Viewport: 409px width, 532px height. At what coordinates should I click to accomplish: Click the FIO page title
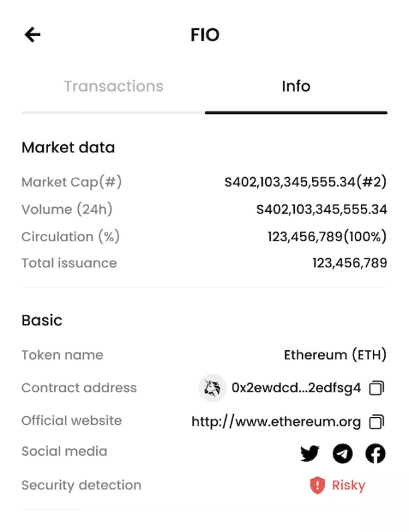[x=204, y=35]
